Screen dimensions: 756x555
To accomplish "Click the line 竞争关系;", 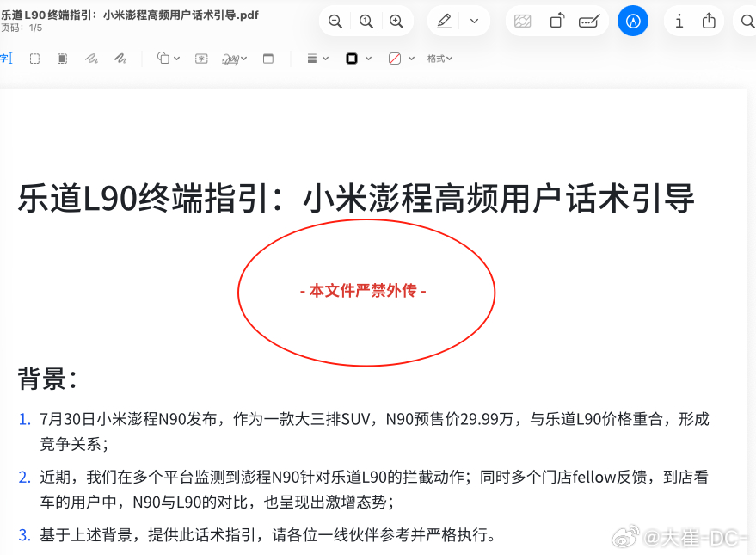I will (x=74, y=444).
